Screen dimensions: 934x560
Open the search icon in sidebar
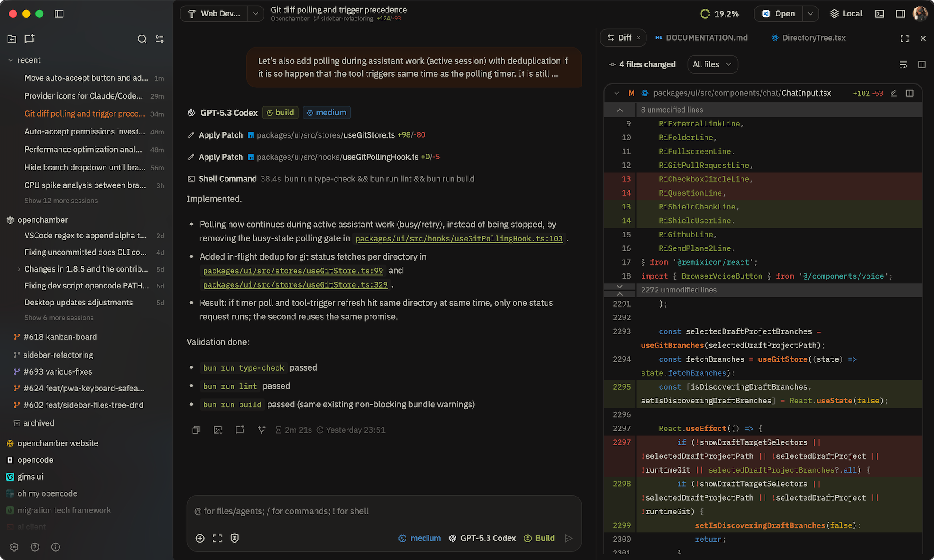[x=142, y=39]
